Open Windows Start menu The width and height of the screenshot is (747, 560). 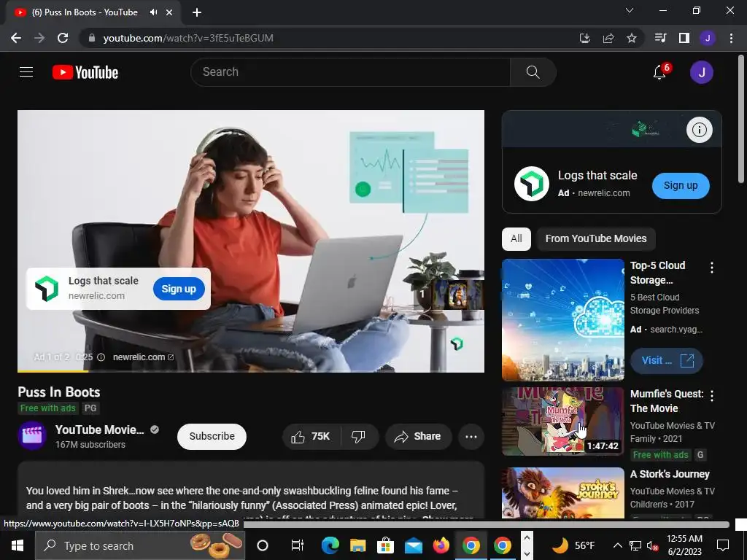point(18,545)
